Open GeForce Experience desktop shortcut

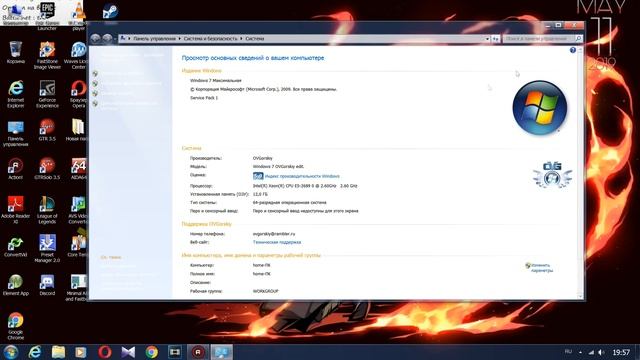tap(47, 93)
